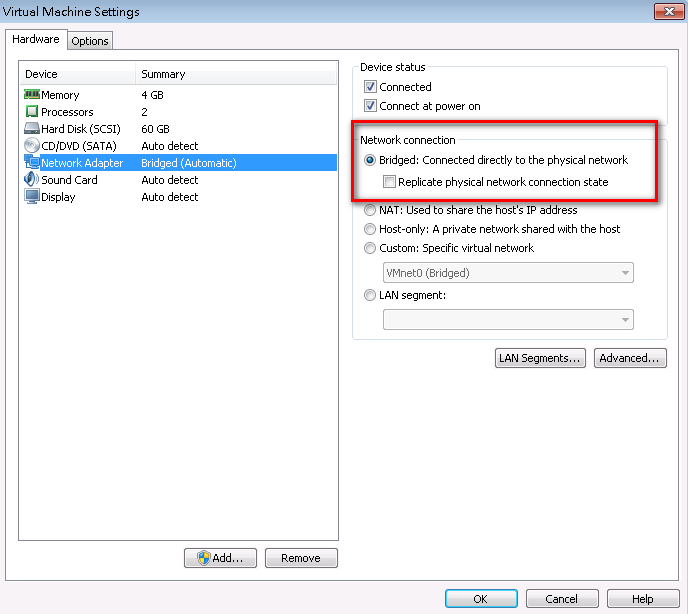Screen dimensions: 688x614
Task: Open the LAN Segments dialog button
Action: coord(540,358)
